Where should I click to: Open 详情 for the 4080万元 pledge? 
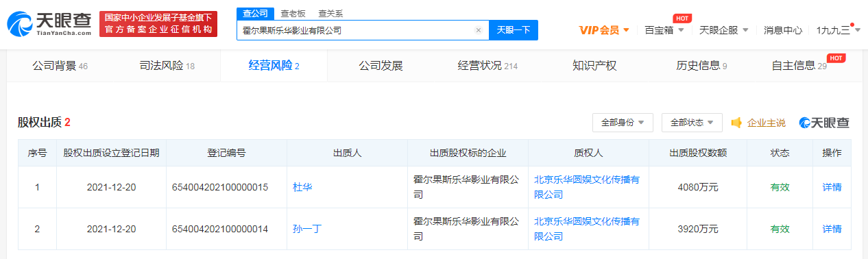[832, 187]
